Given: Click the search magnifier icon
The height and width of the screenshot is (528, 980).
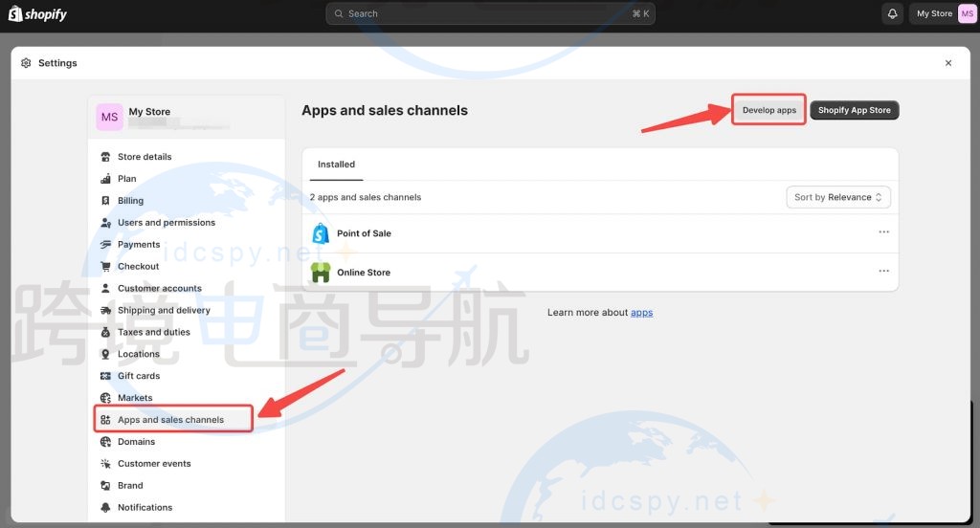Looking at the screenshot, I should click(x=339, y=13).
